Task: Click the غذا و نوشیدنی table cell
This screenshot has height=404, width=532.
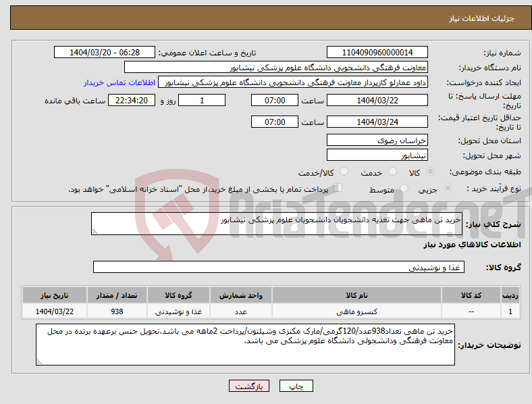Action: [x=178, y=311]
